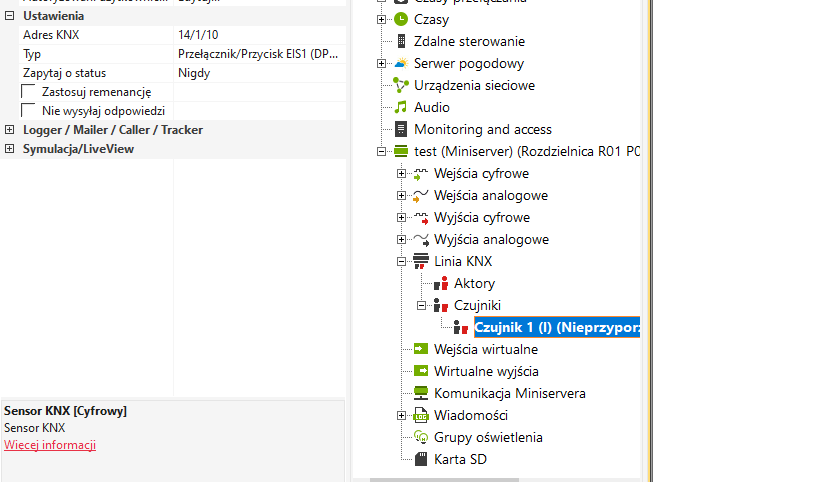This screenshot has height=482, width=832.
Task: Click the Adres KNX value field 14/1/10
Action: click(260, 35)
